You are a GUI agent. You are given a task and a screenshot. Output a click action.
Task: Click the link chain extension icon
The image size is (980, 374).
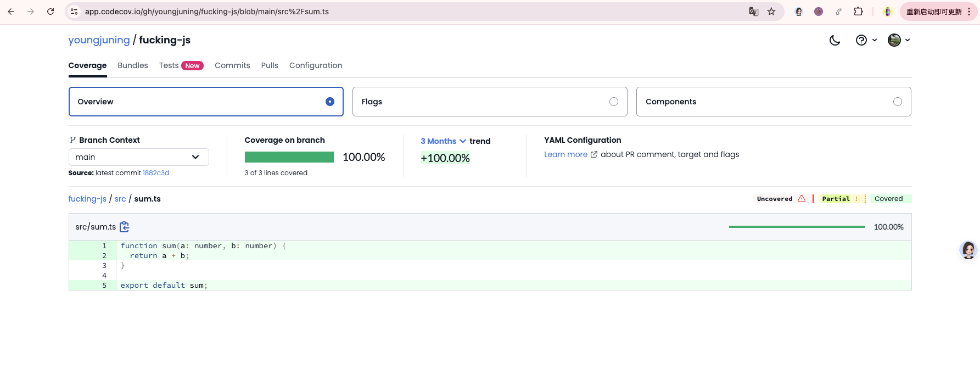[x=838, y=12]
